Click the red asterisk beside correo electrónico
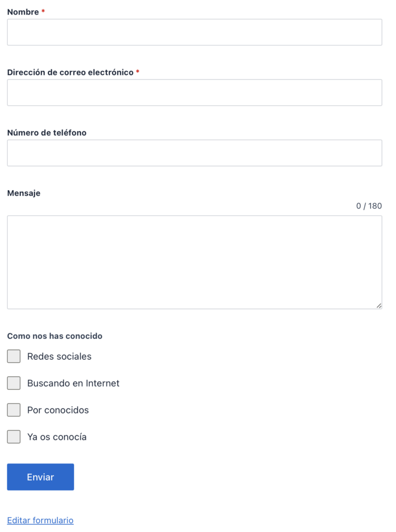The height and width of the screenshot is (532, 396). pyautogui.click(x=138, y=72)
